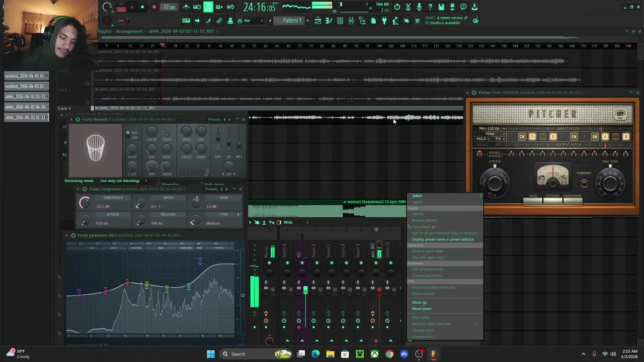The width and height of the screenshot is (644, 362).
Task: Toggle the Tempo button in Reeverb 2
Action: tap(167, 135)
